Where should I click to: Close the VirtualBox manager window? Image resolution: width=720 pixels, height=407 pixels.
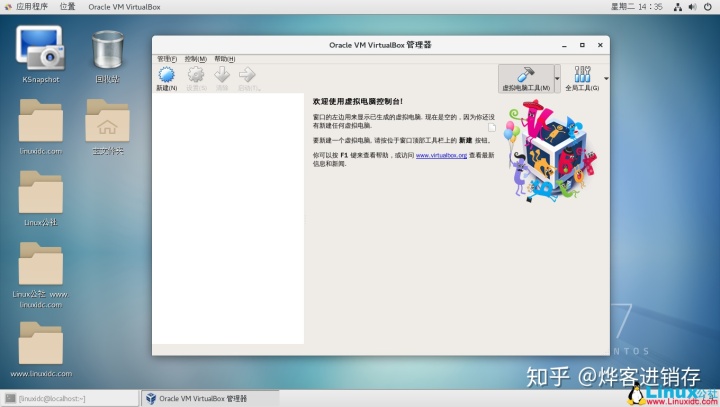[600, 45]
